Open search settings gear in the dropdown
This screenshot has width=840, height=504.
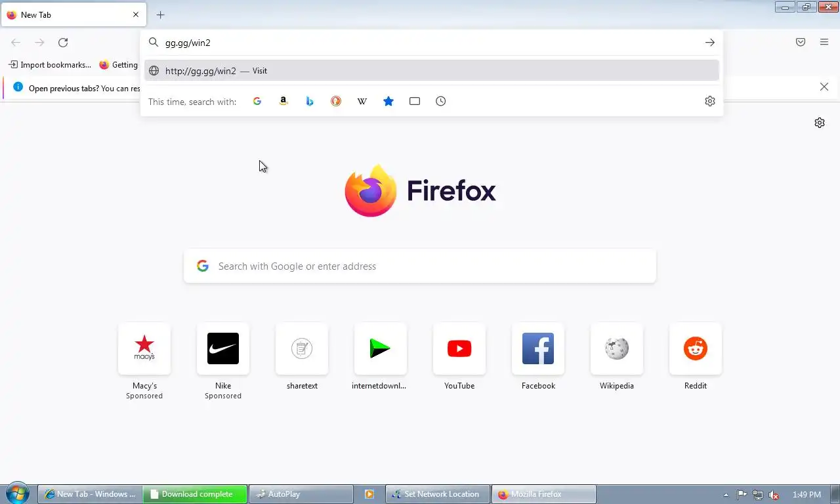pyautogui.click(x=710, y=101)
